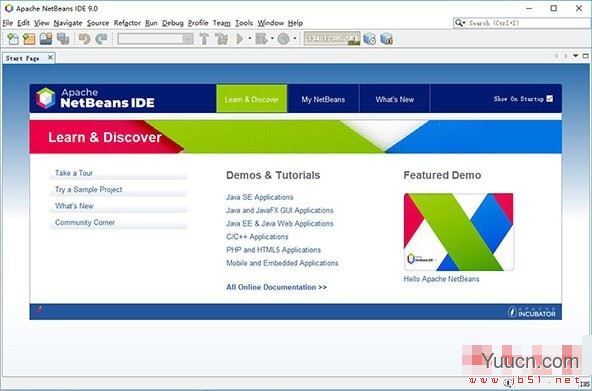Open the Debug menu
This screenshot has width=592, height=391.
tap(173, 23)
